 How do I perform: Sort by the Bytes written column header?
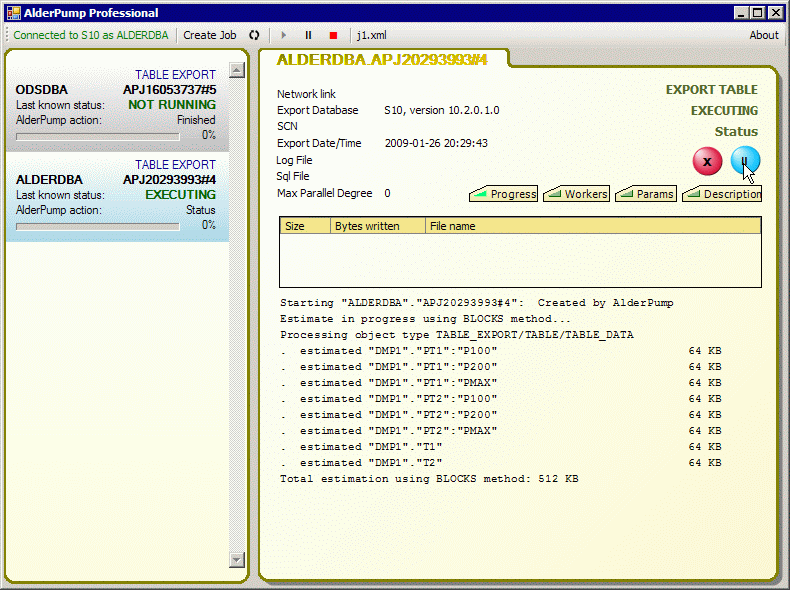[378, 226]
